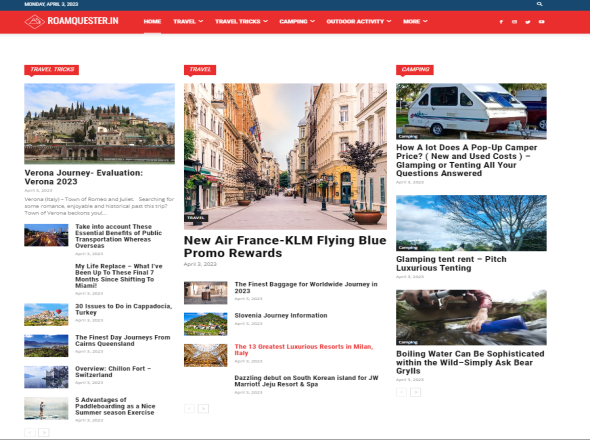Open the Twitter social icon
Image resolution: width=590 pixels, height=440 pixels.
528,22
